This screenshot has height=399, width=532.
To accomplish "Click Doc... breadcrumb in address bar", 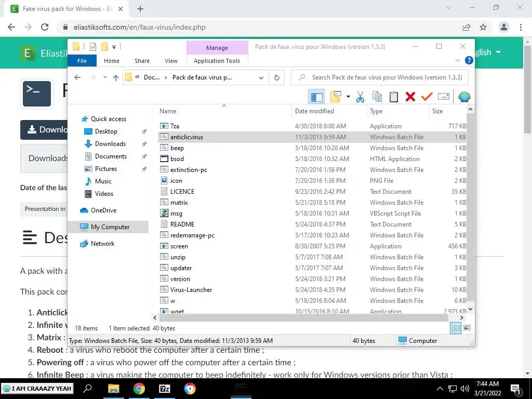I will tap(151, 77).
